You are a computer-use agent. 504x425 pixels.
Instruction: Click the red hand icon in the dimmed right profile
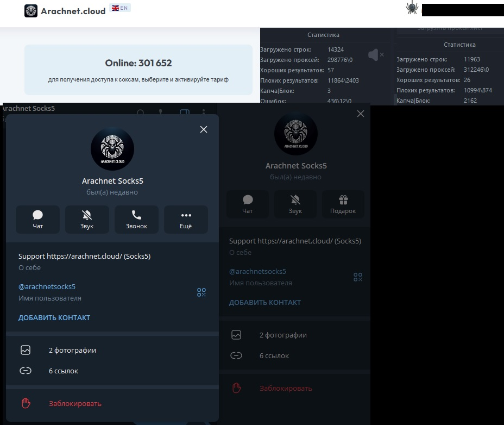(x=237, y=388)
